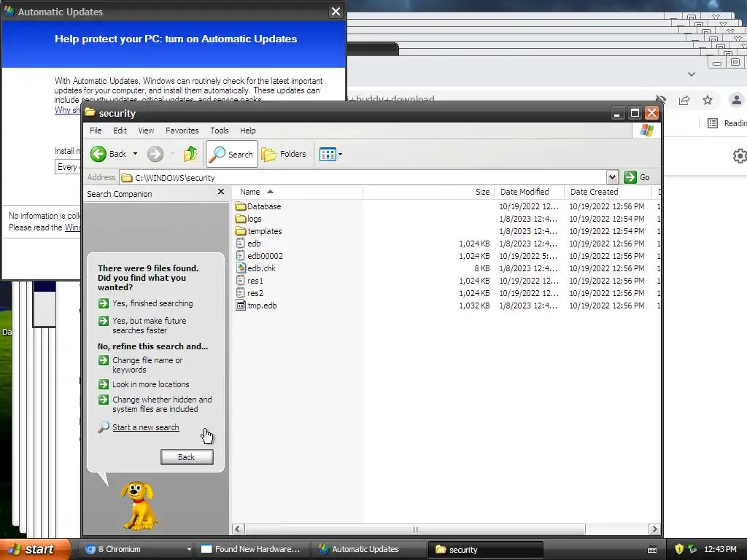Click the Windows flag logo in security window
747x560 pixels.
pos(647,131)
